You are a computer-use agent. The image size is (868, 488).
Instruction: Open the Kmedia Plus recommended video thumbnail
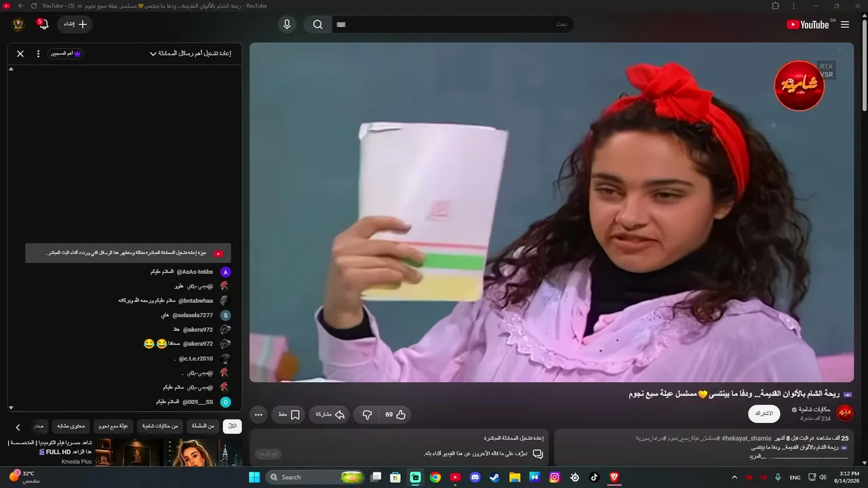[x=169, y=453]
